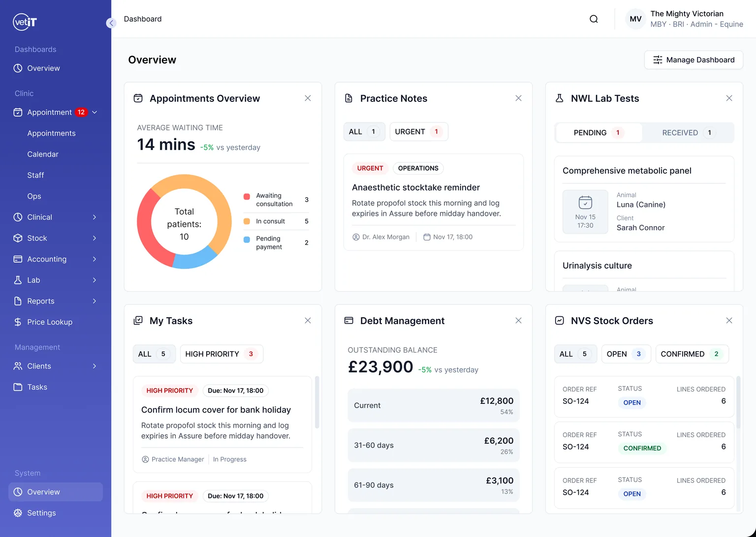Click the Price Lookup dollar icon
Viewport: 756px width, 537px height.
pos(18,322)
